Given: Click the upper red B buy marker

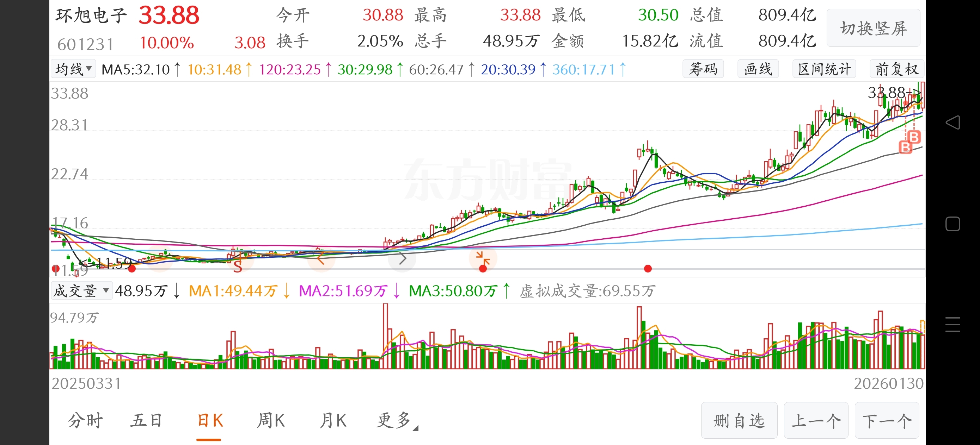Looking at the screenshot, I should [914, 137].
